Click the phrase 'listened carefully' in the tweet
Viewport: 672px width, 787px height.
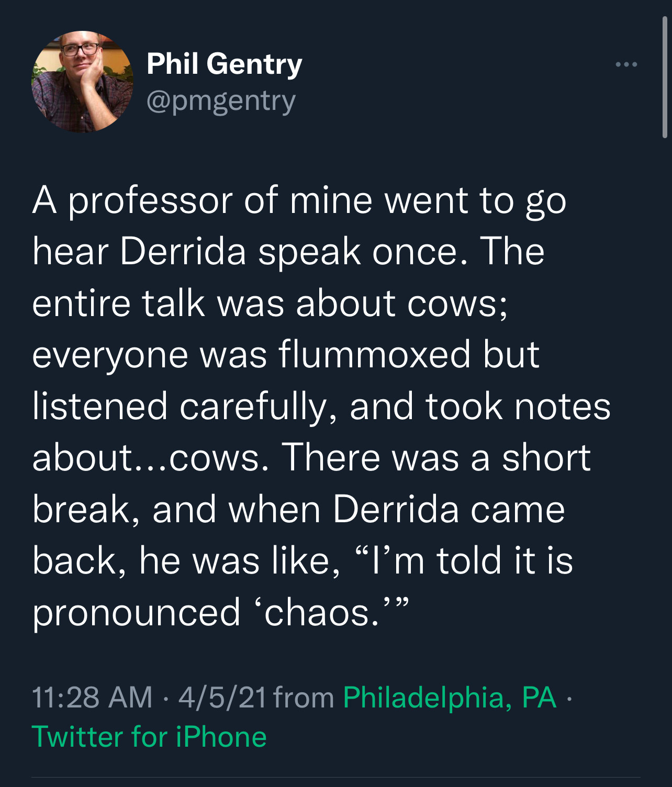[x=179, y=407]
